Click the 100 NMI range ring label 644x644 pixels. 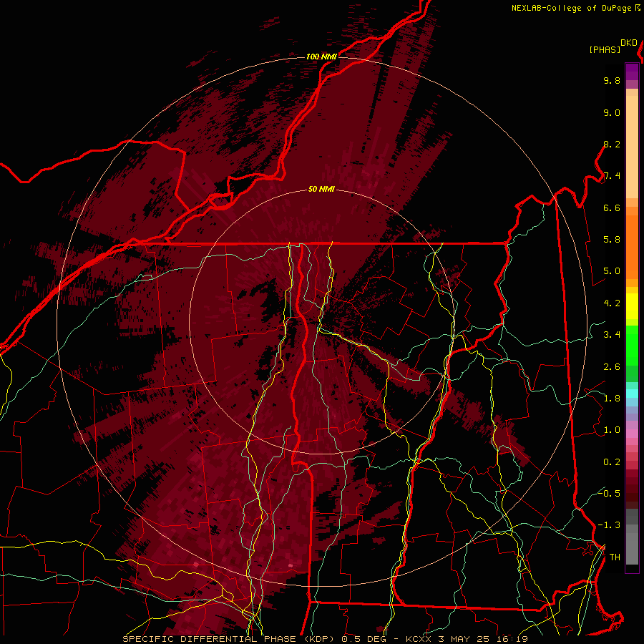point(321,57)
